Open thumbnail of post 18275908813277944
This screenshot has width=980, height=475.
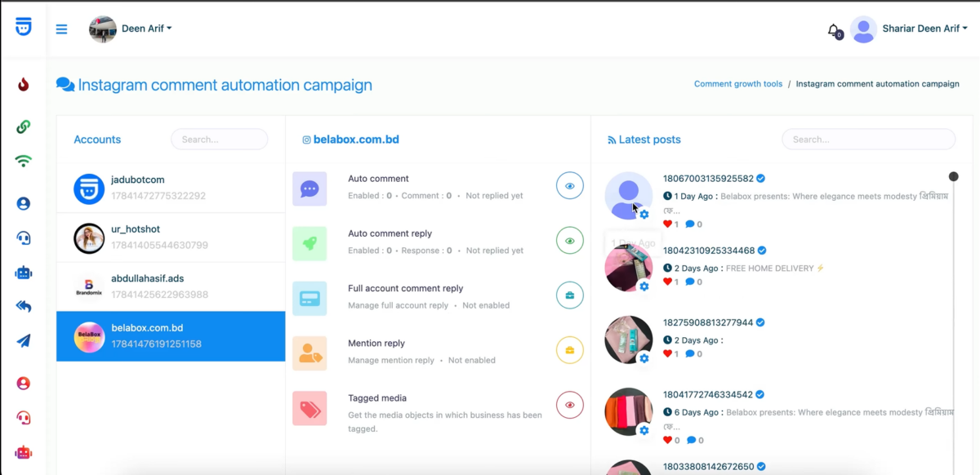(x=628, y=340)
